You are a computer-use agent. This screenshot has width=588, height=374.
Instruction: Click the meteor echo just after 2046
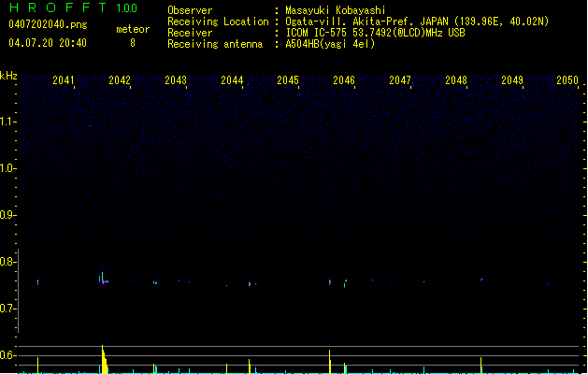click(345, 283)
